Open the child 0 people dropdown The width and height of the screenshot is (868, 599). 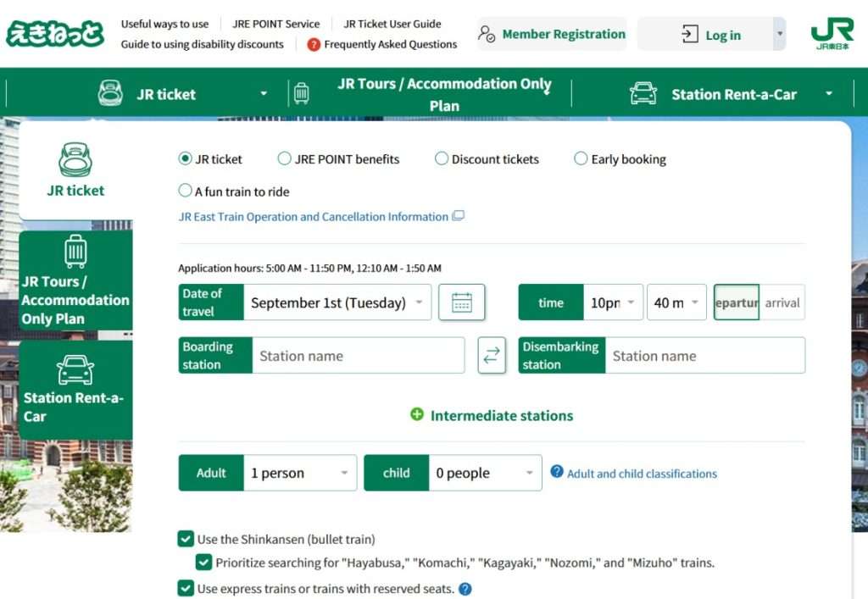click(x=485, y=473)
